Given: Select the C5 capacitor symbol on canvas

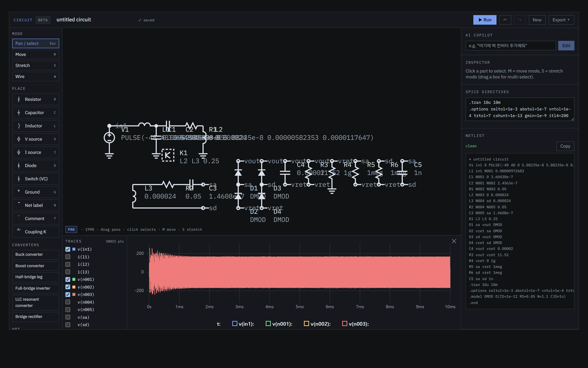Looking at the screenshot, I should coord(402,173).
